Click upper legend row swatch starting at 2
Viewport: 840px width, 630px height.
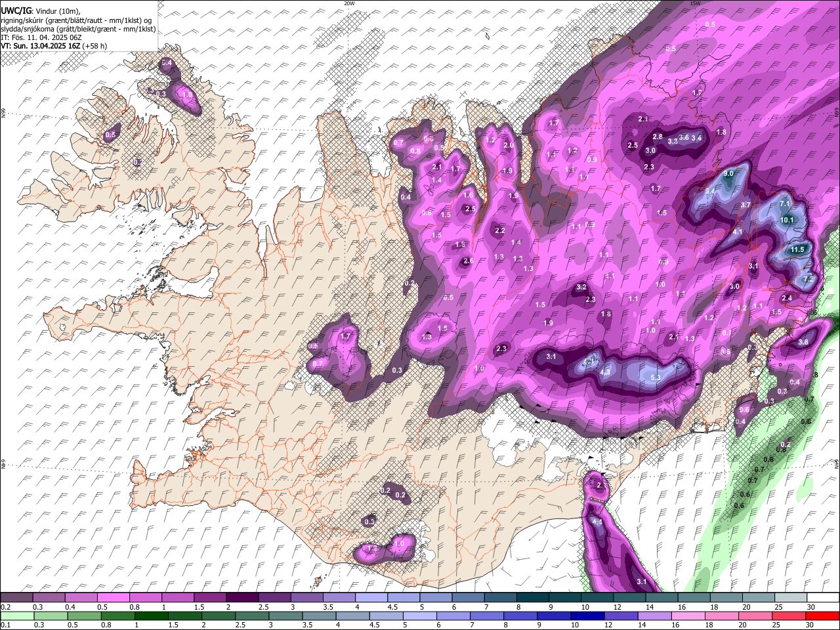[241, 598]
